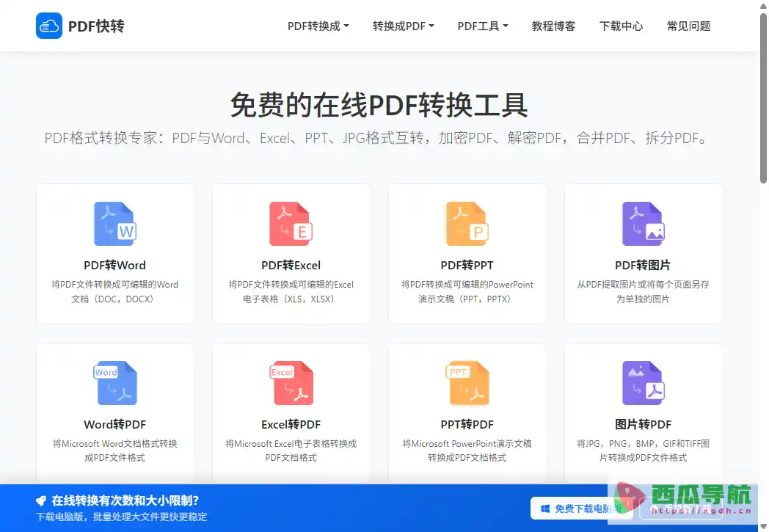The image size is (769, 532).
Task: Click the Excel转PDF title link
Action: pyautogui.click(x=291, y=425)
